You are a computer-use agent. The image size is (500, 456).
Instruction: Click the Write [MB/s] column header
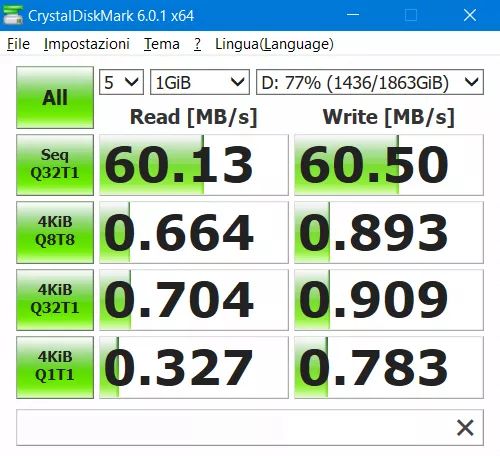[389, 117]
